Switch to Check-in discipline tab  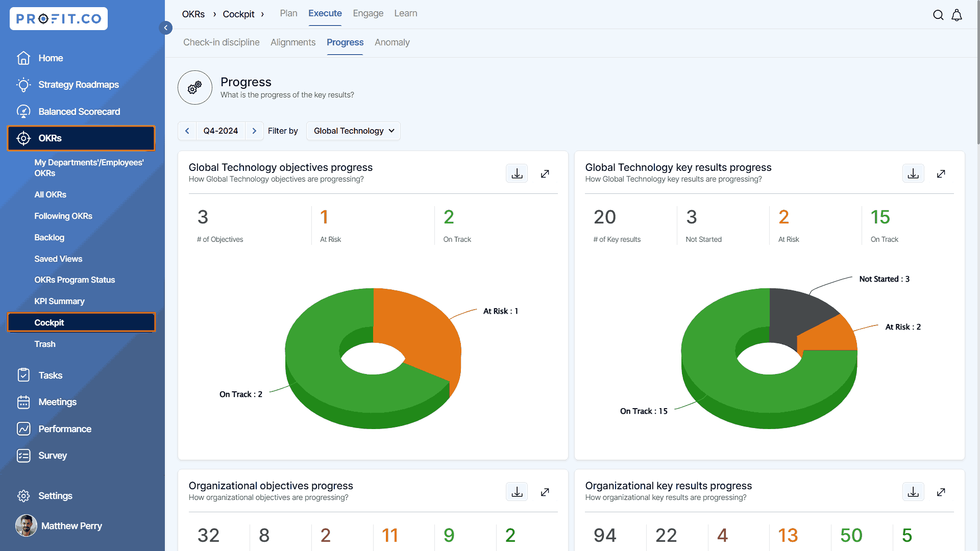221,42
